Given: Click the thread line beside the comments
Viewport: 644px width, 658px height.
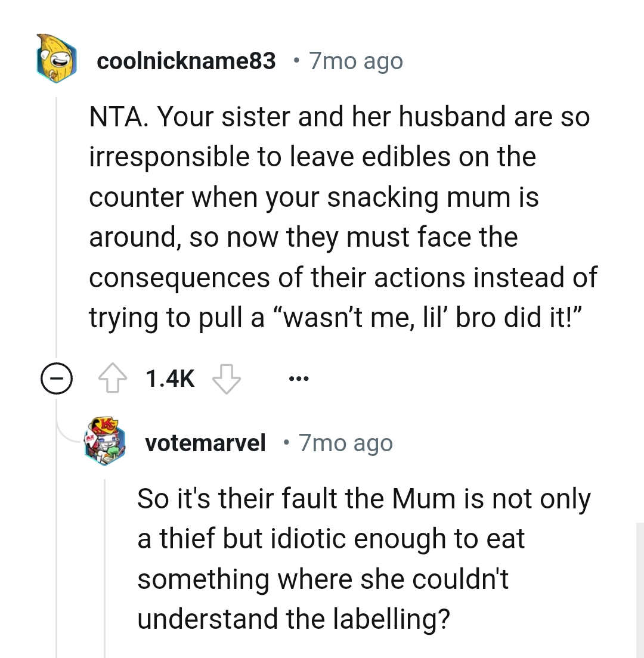Looking at the screenshot, I should (55, 238).
